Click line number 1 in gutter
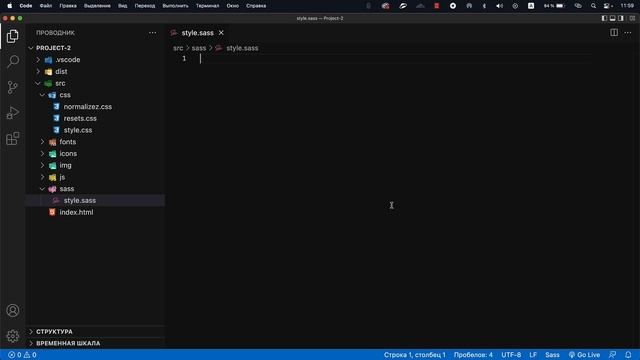Viewport: 640px width, 360px height. pos(184,59)
